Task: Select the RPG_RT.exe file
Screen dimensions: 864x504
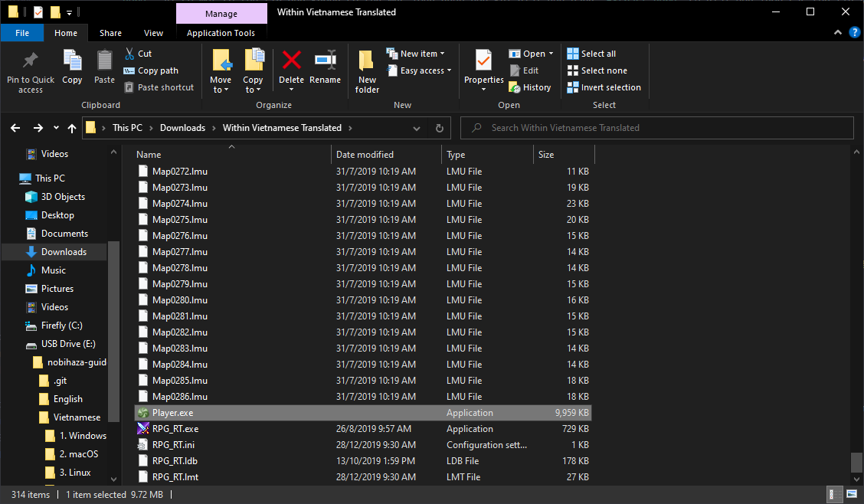Action: tap(175, 429)
